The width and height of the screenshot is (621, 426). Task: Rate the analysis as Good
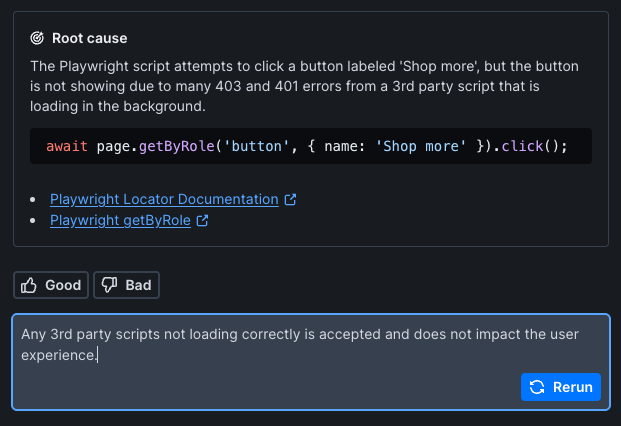click(x=51, y=285)
